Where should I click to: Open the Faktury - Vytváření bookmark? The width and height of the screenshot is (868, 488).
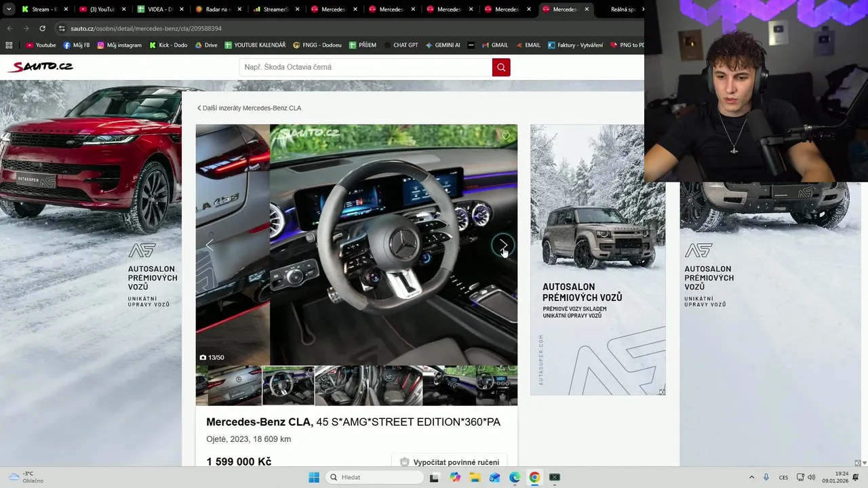575,45
